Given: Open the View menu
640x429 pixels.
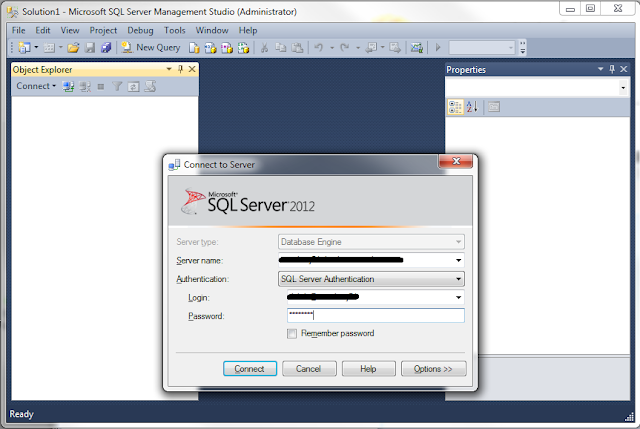Looking at the screenshot, I should pyautogui.click(x=70, y=31).
